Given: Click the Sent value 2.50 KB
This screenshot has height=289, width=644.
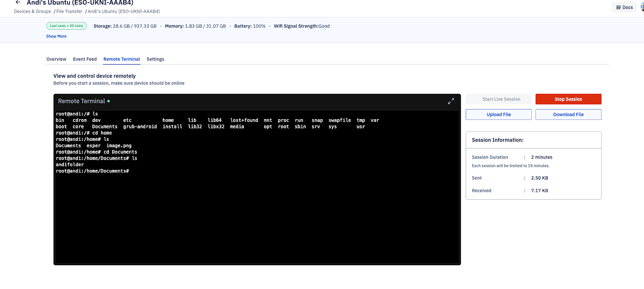Looking at the screenshot, I should tap(539, 178).
